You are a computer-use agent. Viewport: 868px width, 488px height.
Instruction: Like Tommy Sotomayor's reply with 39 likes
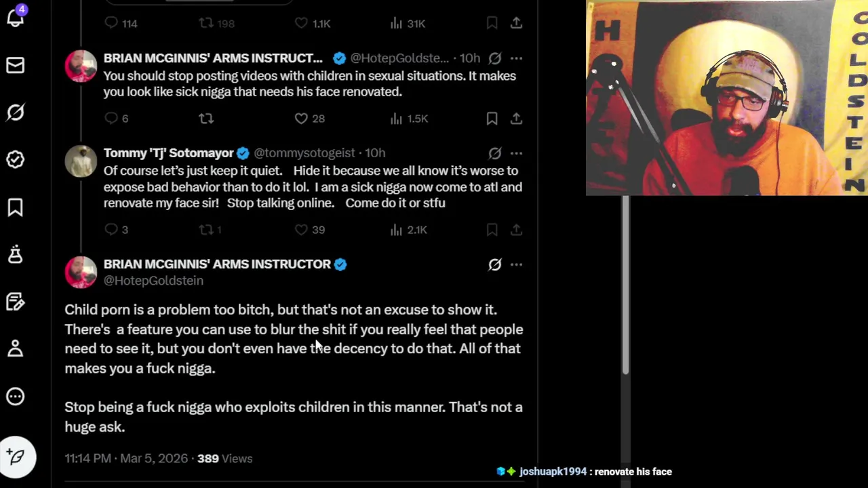click(302, 230)
